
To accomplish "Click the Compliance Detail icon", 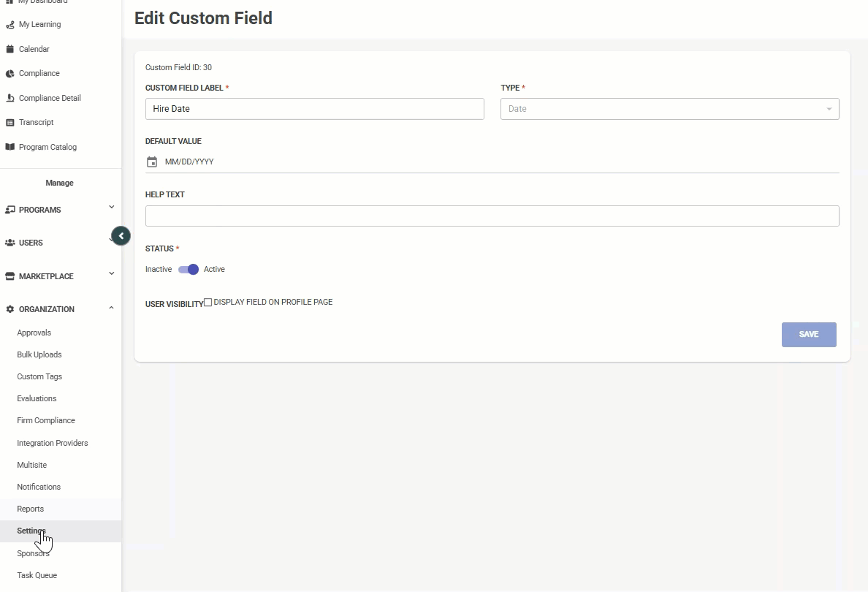I will (10, 98).
